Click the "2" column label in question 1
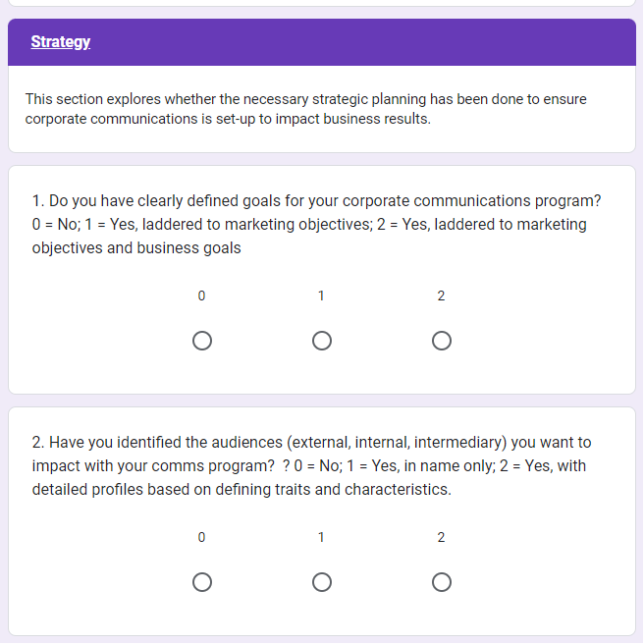The height and width of the screenshot is (644, 644). 442,295
